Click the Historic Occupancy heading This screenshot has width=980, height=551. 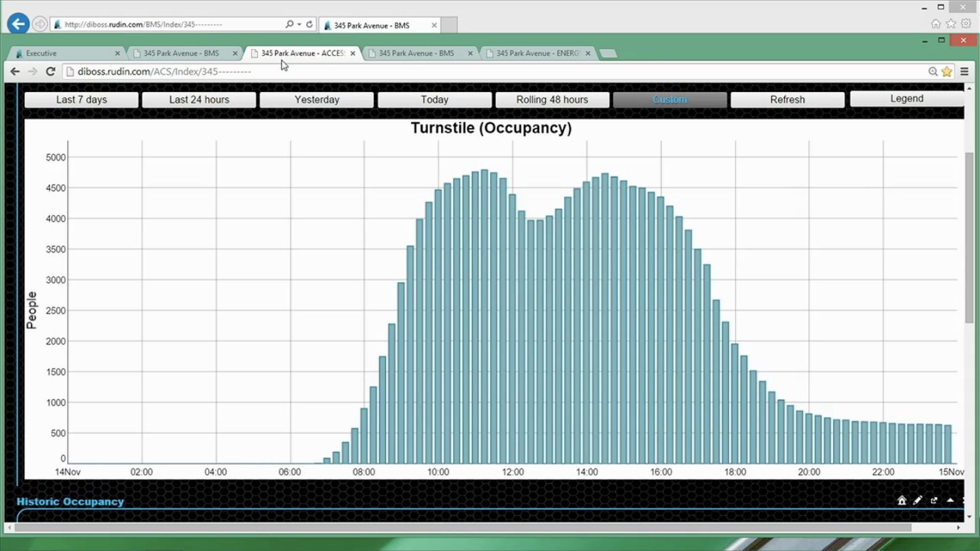[70, 502]
